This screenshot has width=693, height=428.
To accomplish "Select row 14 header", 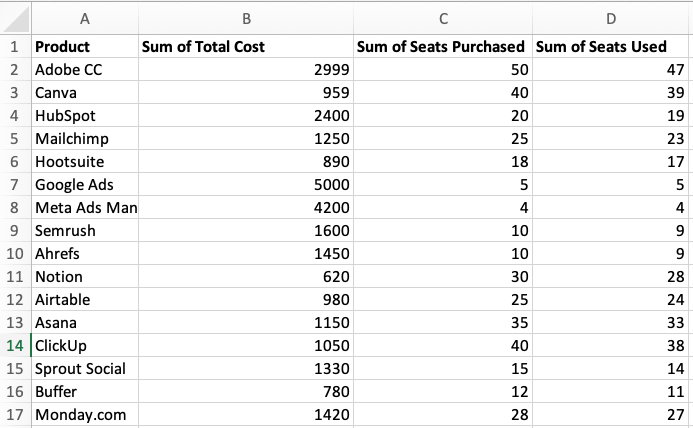I will pyautogui.click(x=15, y=345).
